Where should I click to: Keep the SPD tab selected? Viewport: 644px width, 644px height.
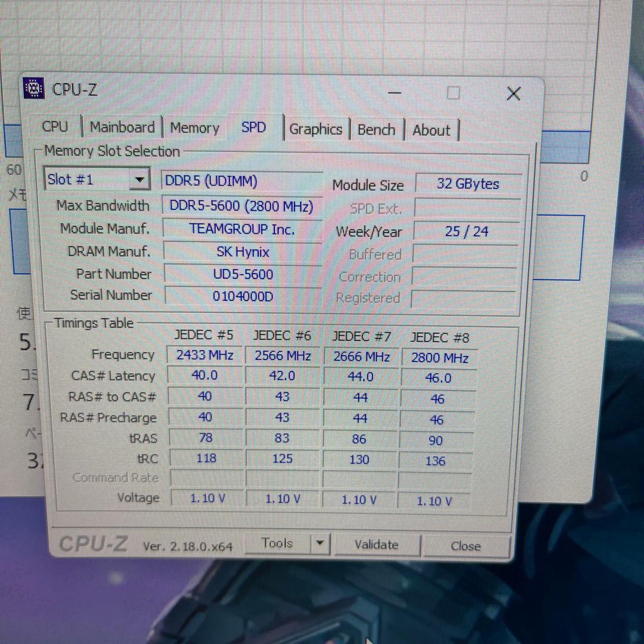pyautogui.click(x=253, y=127)
